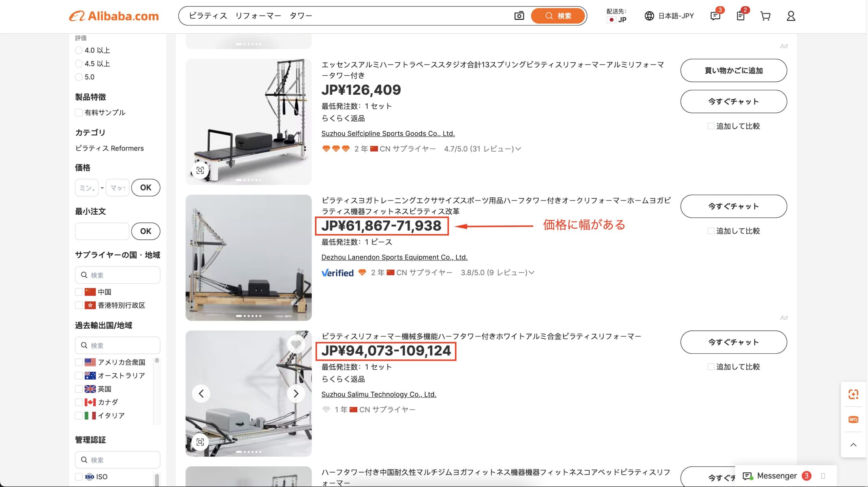
Task: Select the ピラティス Reformers category
Action: tap(109, 148)
